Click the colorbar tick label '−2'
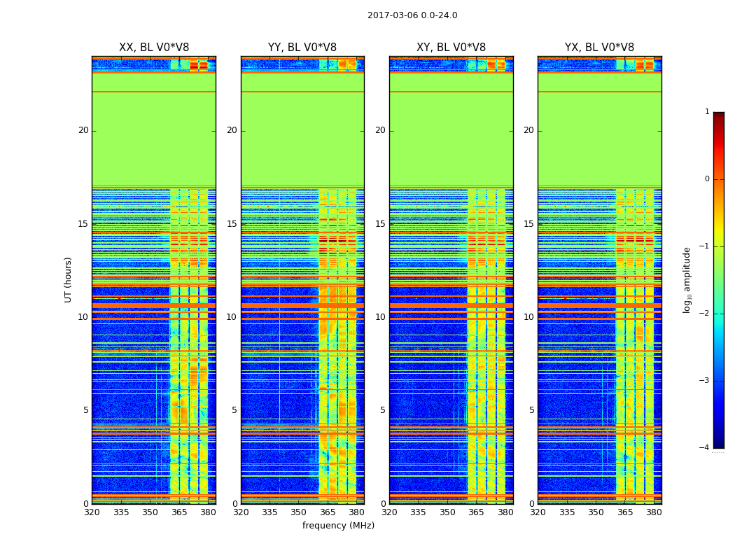 click(x=705, y=314)
